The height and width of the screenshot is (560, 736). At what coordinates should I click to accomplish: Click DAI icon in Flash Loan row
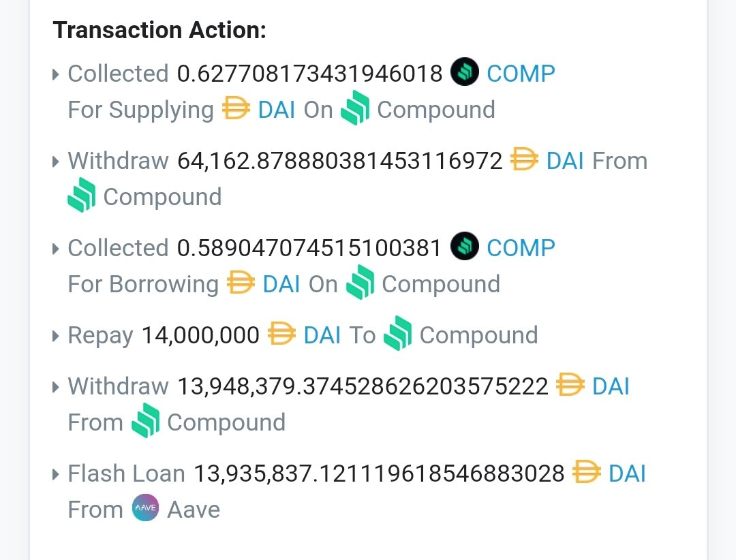tap(587, 471)
